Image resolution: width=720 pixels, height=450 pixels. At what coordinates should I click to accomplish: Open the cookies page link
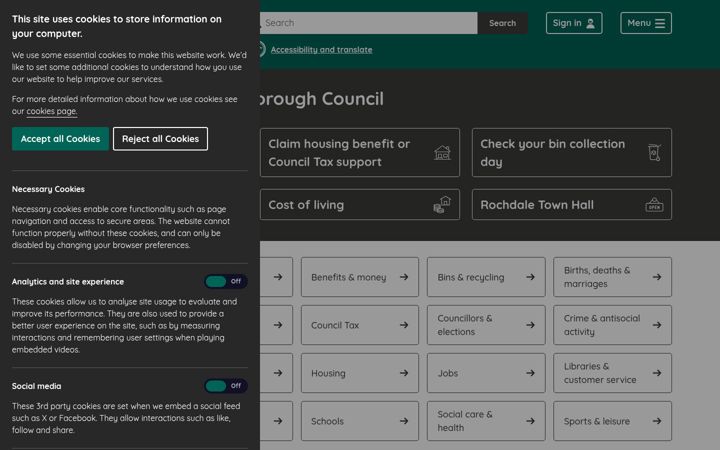(51, 111)
